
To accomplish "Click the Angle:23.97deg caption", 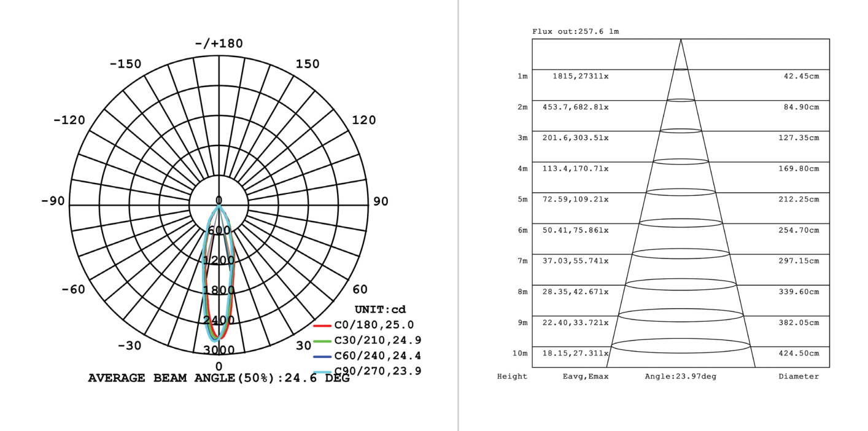I will tap(680, 376).
